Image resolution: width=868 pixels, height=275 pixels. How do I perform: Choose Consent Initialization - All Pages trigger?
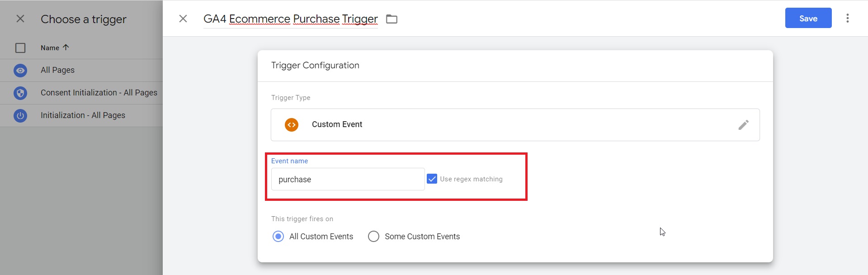(81, 93)
